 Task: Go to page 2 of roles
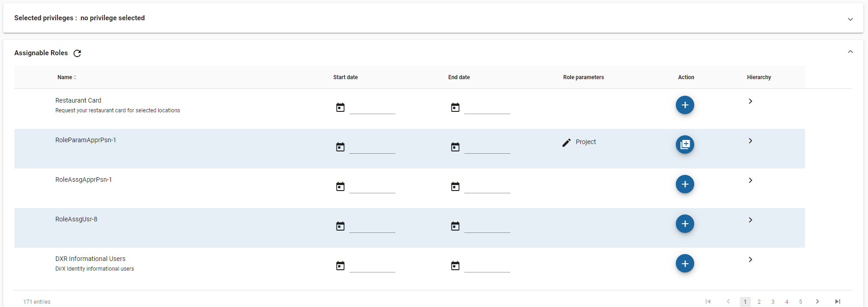759,302
